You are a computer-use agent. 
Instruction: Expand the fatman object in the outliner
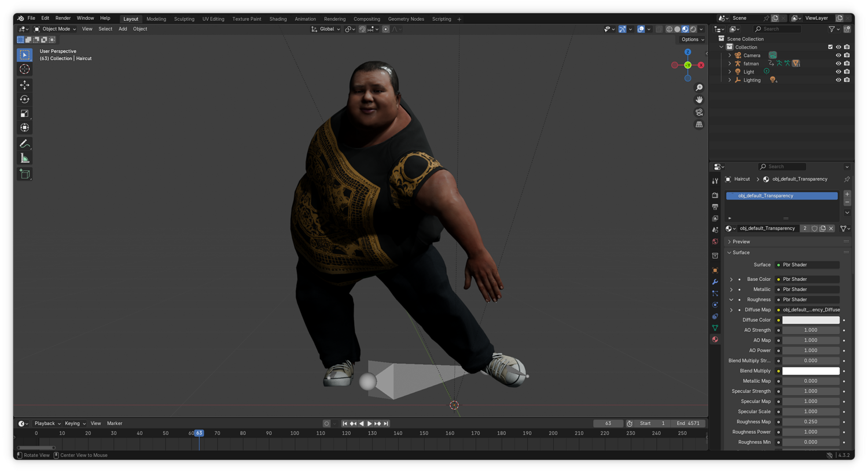730,64
